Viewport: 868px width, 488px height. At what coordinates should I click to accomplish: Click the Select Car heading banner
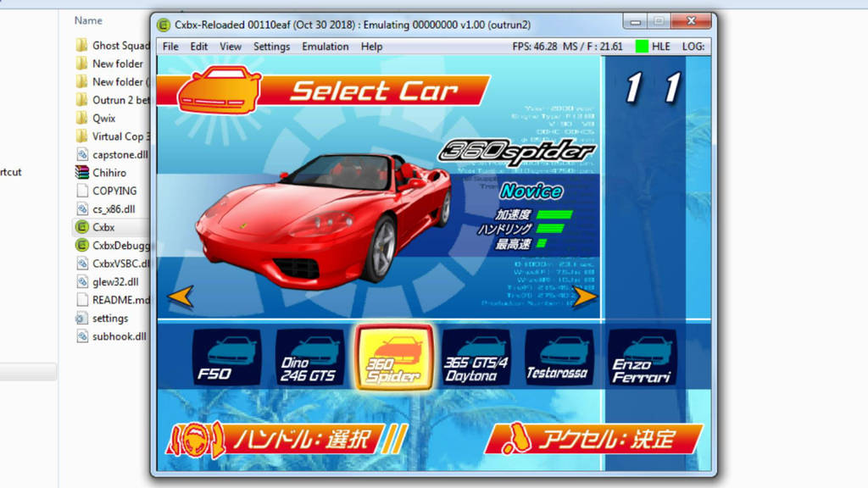tap(323, 91)
